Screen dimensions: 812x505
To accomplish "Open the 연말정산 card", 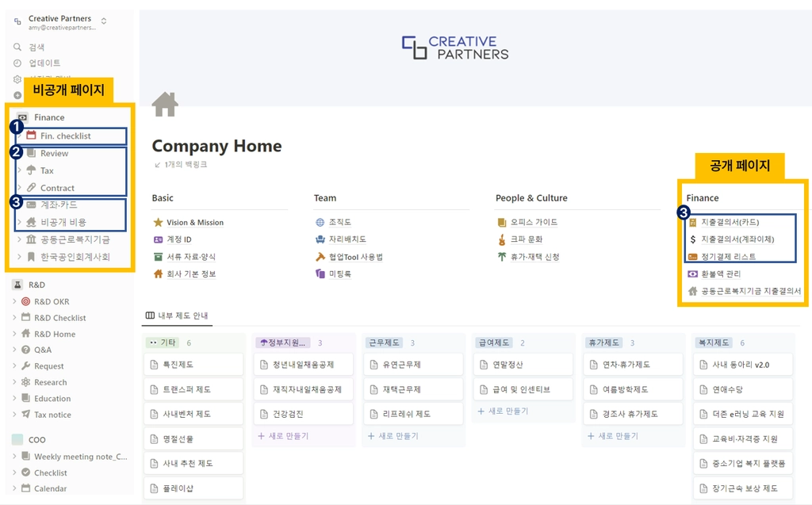I will click(523, 365).
